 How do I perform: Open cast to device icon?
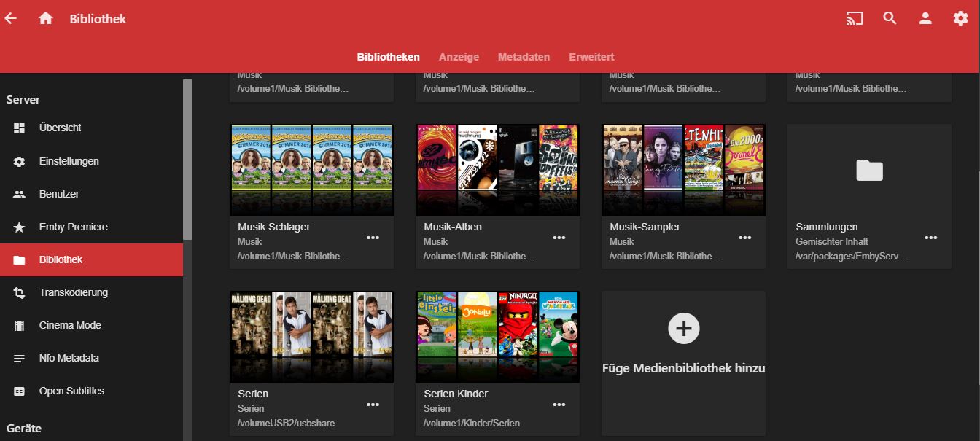click(855, 19)
